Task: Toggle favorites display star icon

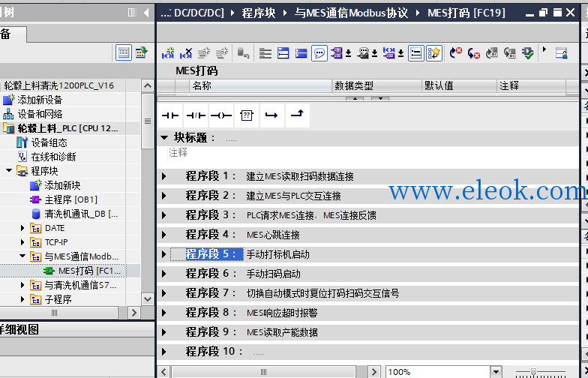Action: tap(433, 53)
